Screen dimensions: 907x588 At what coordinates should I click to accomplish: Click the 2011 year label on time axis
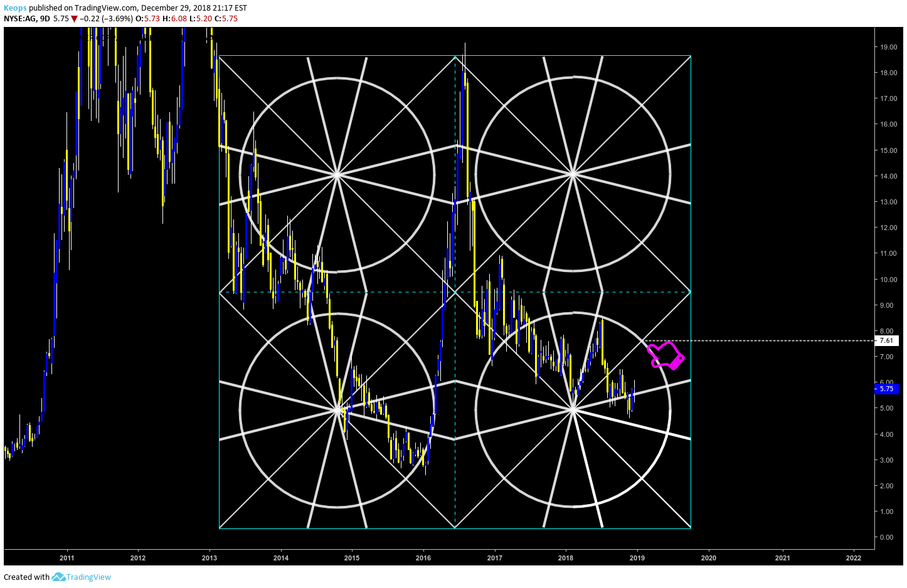[66, 558]
